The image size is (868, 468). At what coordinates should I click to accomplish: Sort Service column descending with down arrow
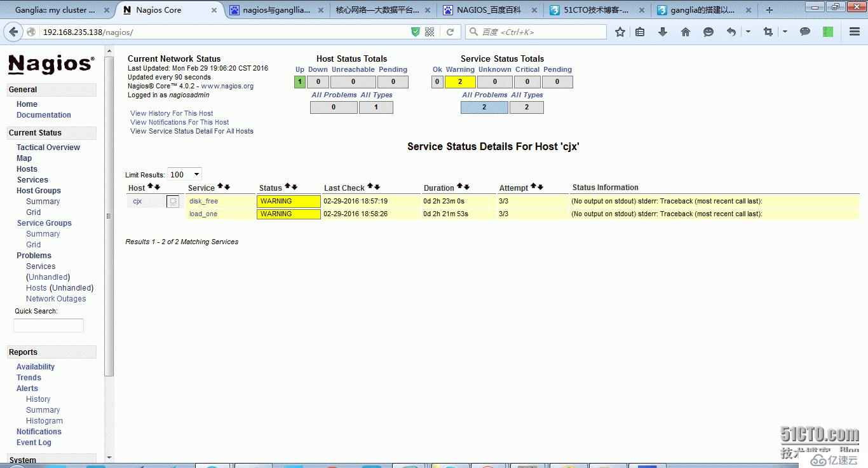(x=227, y=187)
